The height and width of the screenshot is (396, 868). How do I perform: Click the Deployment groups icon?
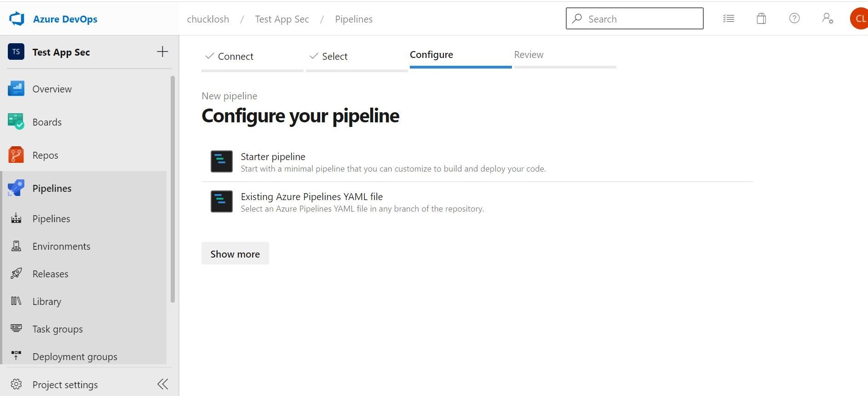coord(16,356)
